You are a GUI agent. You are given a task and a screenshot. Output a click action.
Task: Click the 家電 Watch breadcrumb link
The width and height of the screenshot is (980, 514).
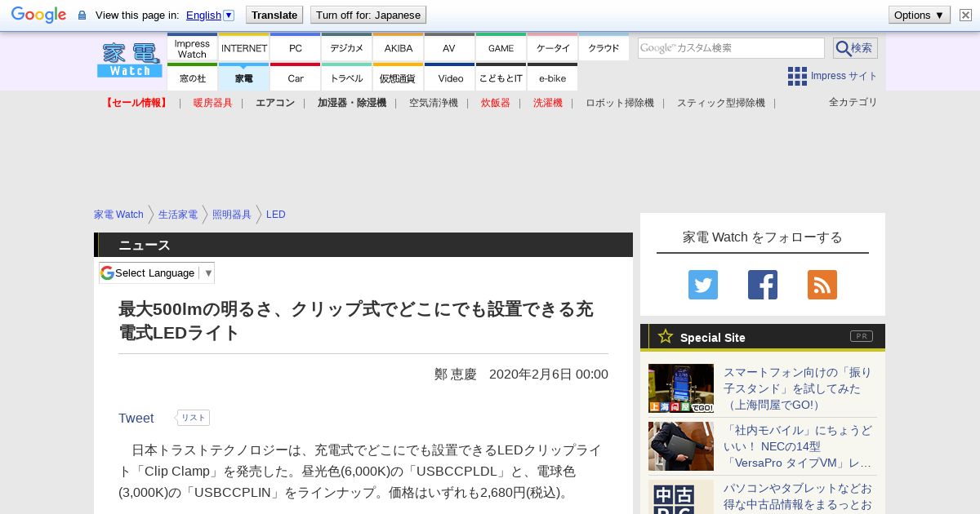(118, 215)
